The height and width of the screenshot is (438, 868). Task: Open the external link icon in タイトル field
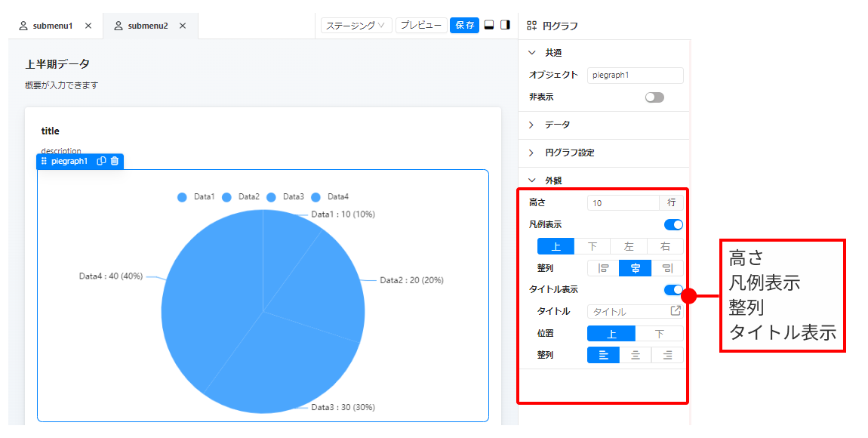(x=676, y=311)
